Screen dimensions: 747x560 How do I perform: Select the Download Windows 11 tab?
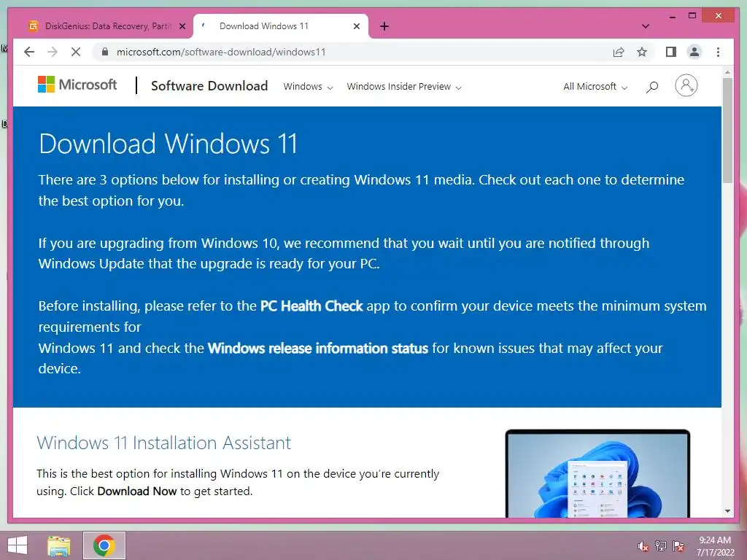pos(281,26)
